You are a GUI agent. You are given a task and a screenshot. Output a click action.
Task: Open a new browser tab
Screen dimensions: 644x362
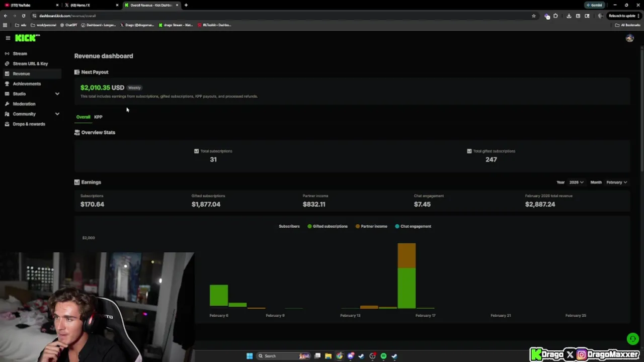pos(186,5)
